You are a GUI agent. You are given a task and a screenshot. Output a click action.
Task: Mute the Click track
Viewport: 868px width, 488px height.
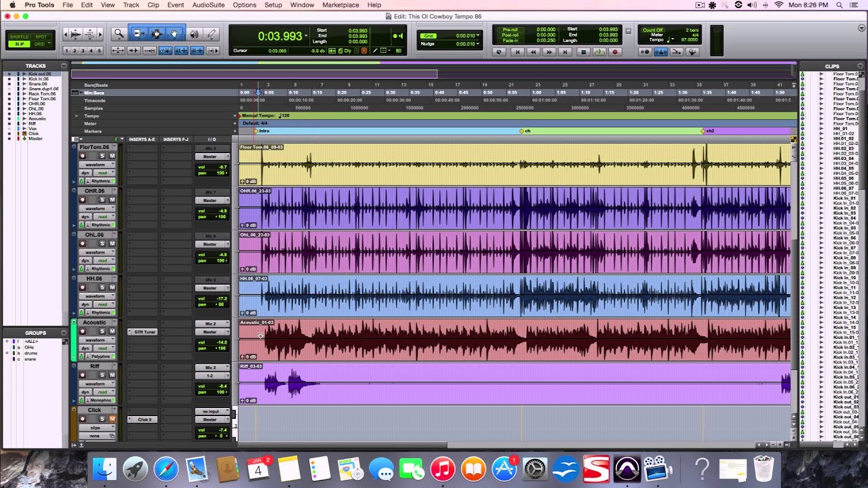tap(112, 419)
